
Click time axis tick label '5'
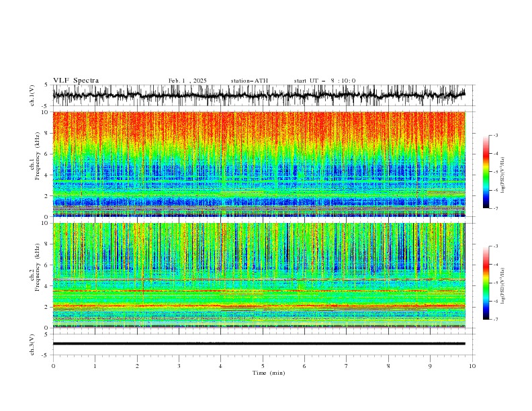[263, 366]
